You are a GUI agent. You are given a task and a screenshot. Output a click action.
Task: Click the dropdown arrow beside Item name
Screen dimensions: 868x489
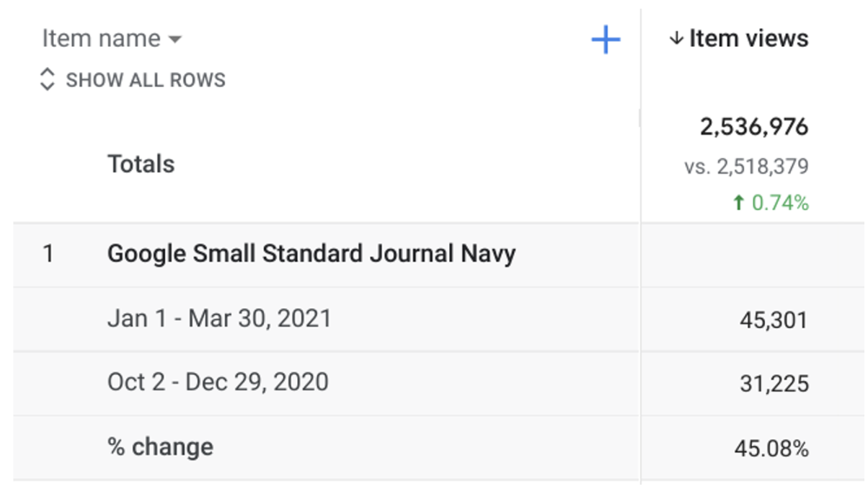pyautogui.click(x=174, y=39)
